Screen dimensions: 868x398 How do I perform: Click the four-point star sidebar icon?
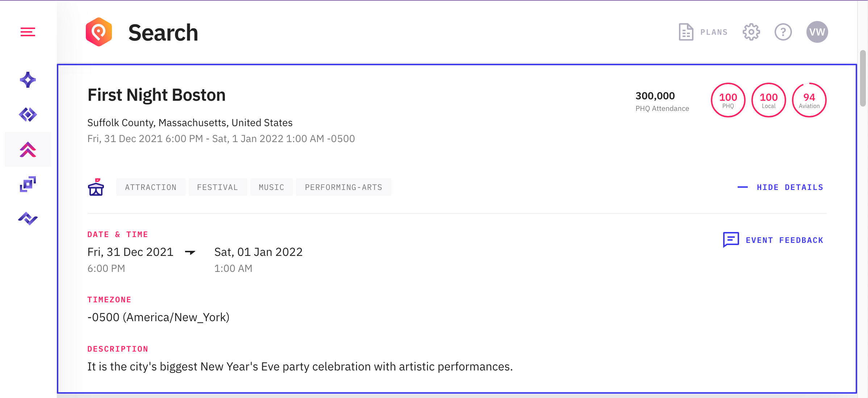tap(28, 80)
